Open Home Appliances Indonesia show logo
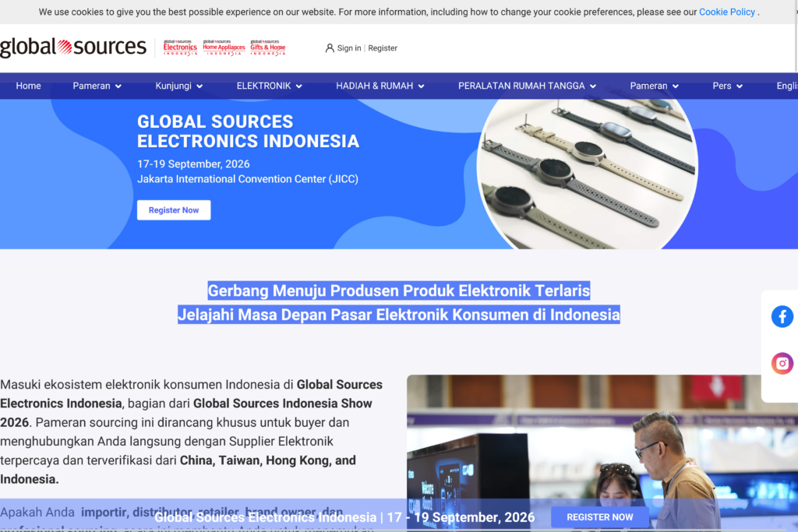This screenshot has height=532, width=798. (x=224, y=48)
